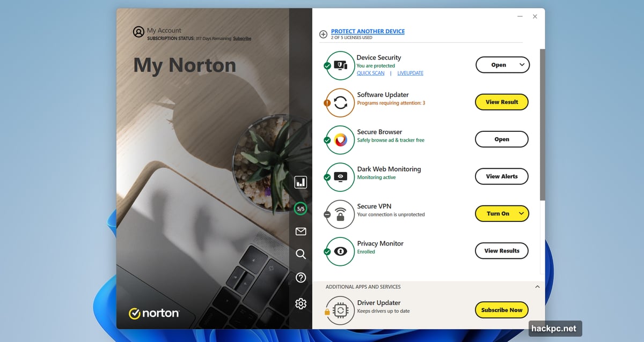The image size is (644, 342).
Task: Click the Device Security protection icon
Action: coord(340,65)
